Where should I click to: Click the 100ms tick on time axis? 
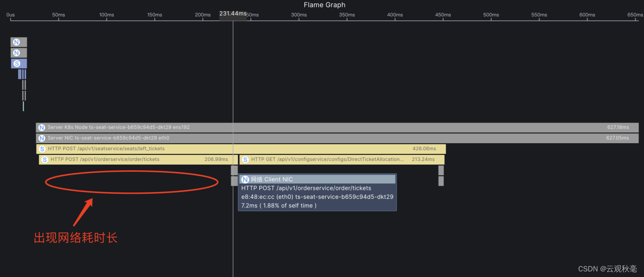(x=106, y=15)
